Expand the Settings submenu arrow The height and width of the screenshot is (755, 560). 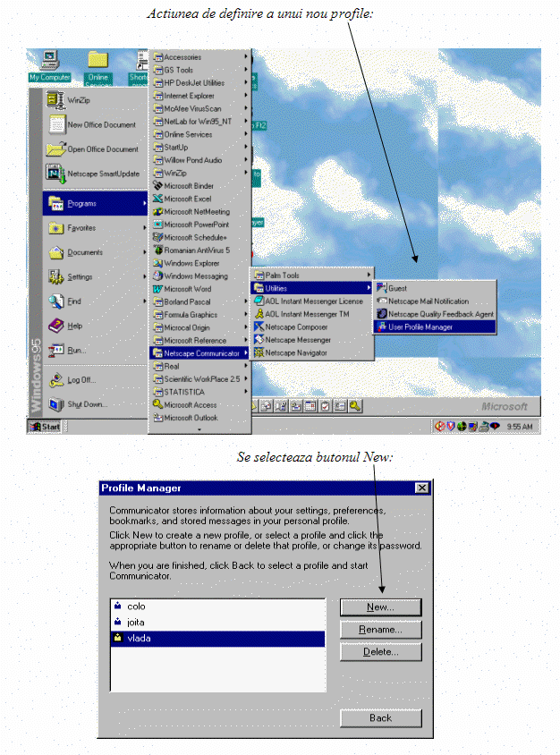(x=144, y=277)
